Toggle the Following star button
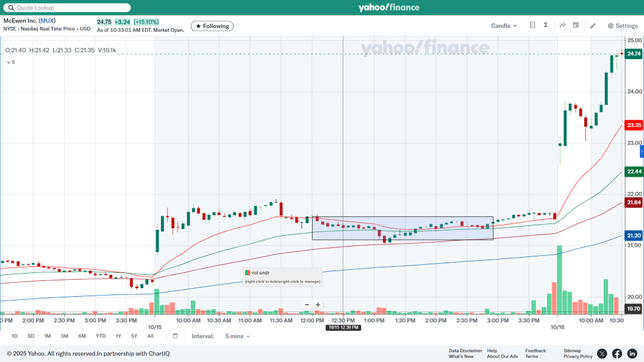Image resolution: width=644 pixels, height=362 pixels. click(x=212, y=26)
